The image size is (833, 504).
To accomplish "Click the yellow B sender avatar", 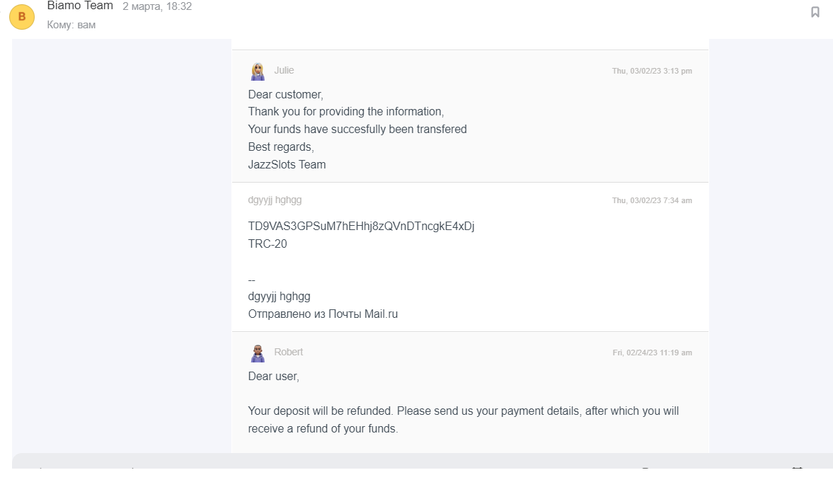I will (x=21, y=16).
